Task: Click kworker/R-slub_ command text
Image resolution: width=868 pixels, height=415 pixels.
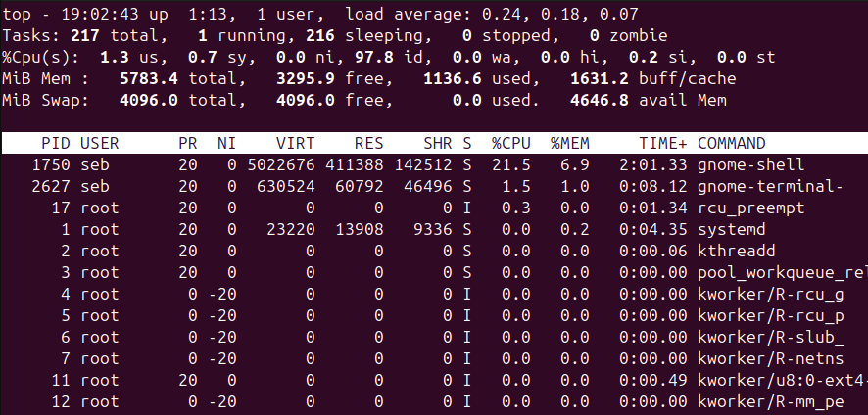Action: [770, 338]
